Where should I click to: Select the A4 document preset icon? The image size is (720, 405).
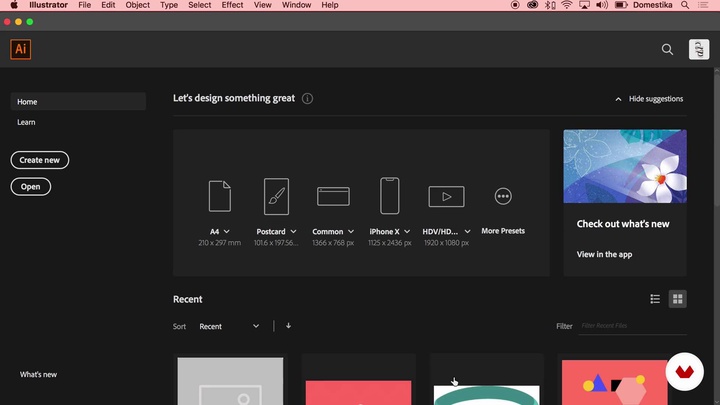[220, 196]
